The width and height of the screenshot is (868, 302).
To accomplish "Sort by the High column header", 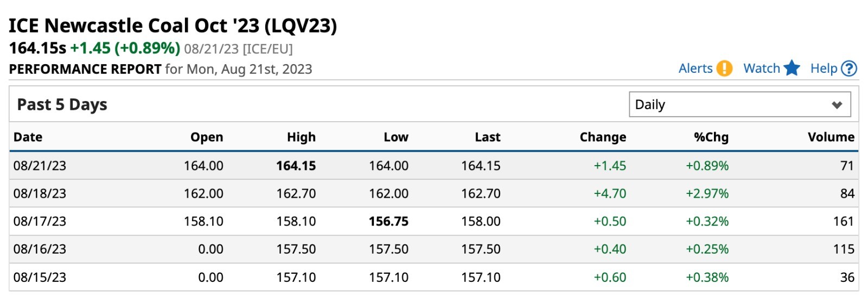I will point(301,137).
